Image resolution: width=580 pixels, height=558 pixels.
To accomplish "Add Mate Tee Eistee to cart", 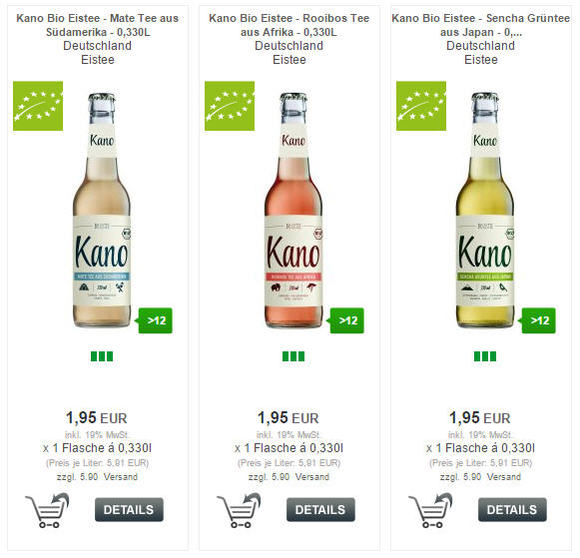I will click(47, 510).
